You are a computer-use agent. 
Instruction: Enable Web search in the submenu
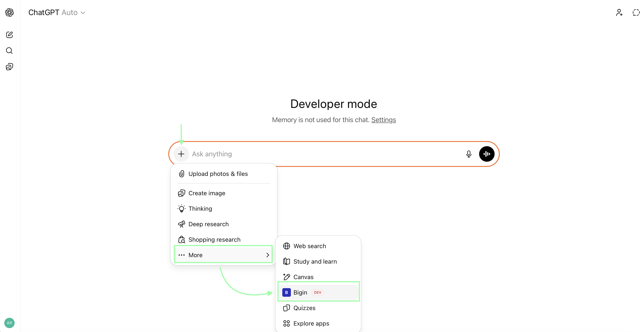tap(310, 246)
